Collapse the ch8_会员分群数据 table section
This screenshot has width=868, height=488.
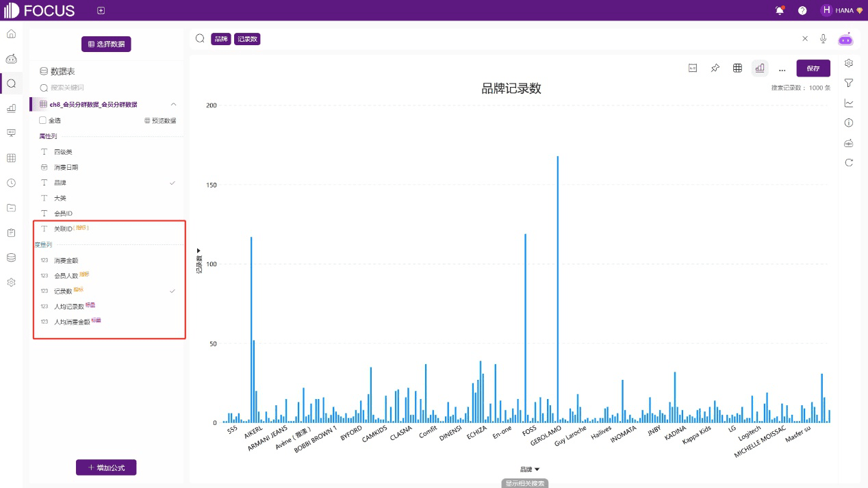(x=173, y=105)
